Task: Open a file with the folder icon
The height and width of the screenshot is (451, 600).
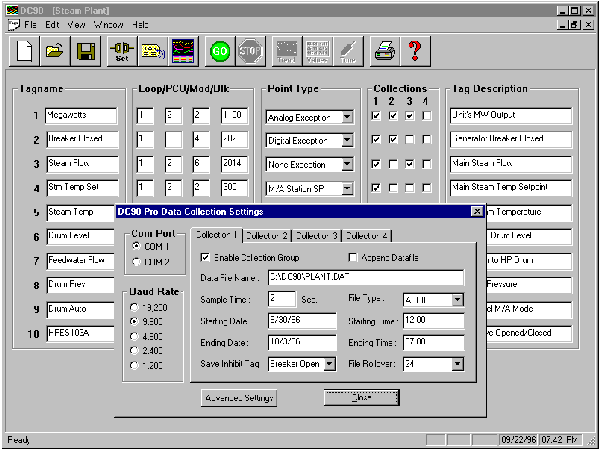Action: (x=56, y=49)
